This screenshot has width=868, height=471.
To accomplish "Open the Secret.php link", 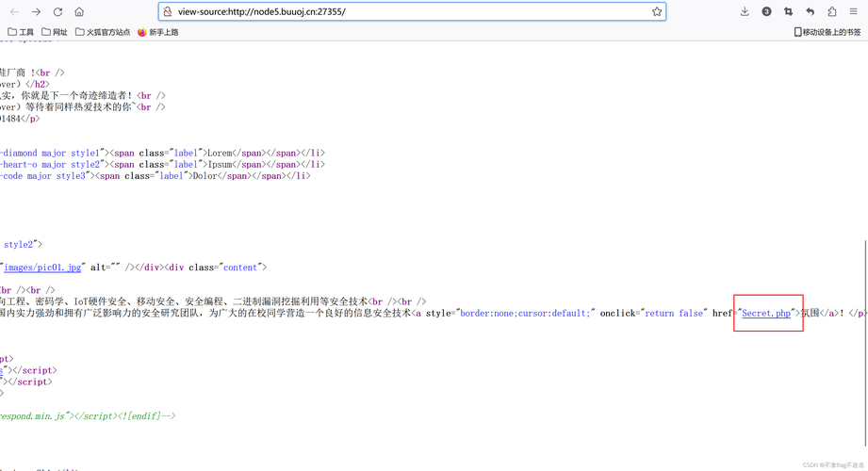I will coord(766,314).
